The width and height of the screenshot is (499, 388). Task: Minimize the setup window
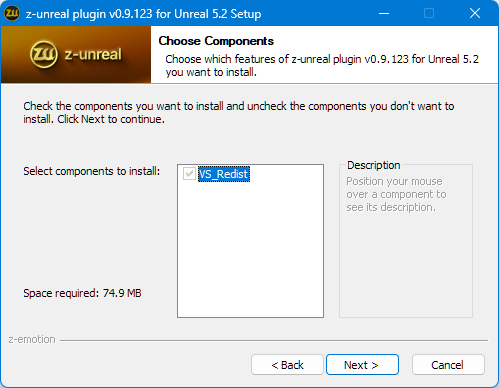[x=384, y=13]
